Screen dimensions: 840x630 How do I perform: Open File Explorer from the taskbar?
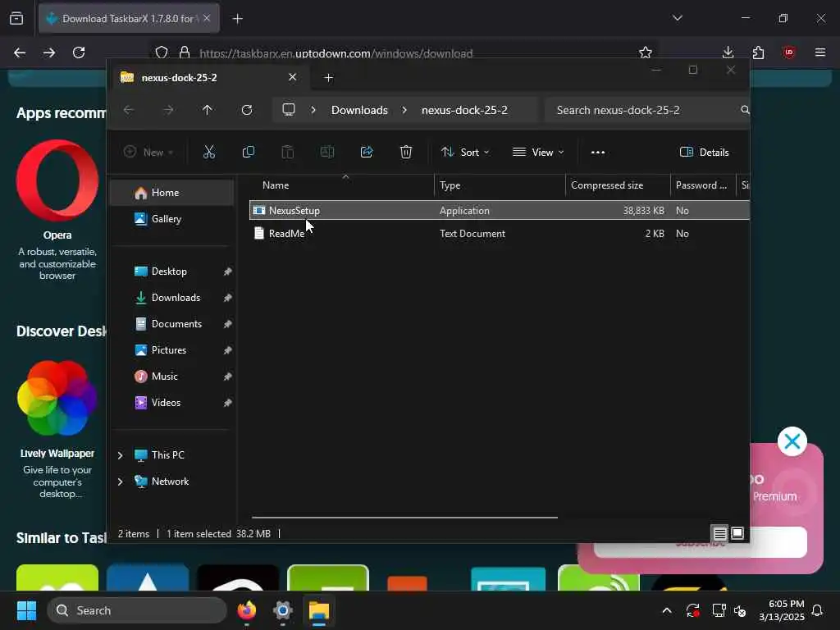(x=319, y=610)
